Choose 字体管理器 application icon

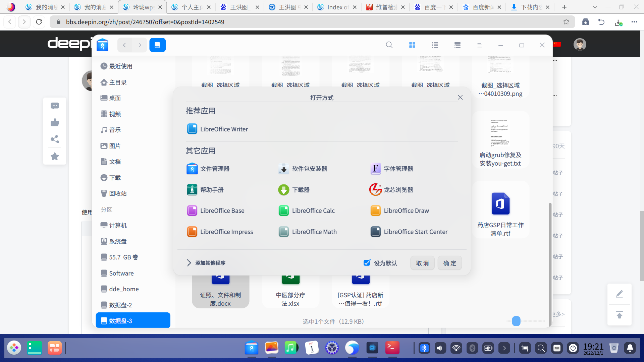(x=375, y=169)
